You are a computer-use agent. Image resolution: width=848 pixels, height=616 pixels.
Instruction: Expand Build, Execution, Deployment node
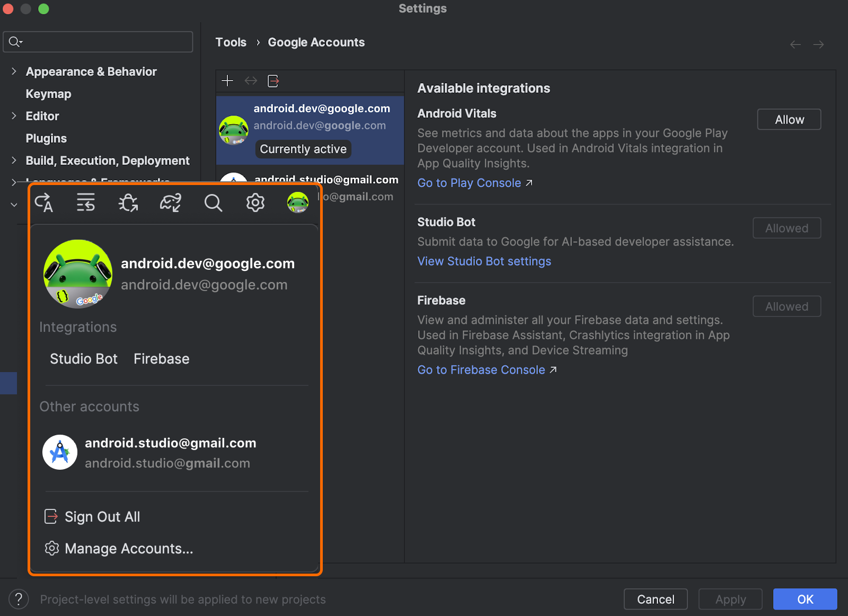[x=13, y=161]
